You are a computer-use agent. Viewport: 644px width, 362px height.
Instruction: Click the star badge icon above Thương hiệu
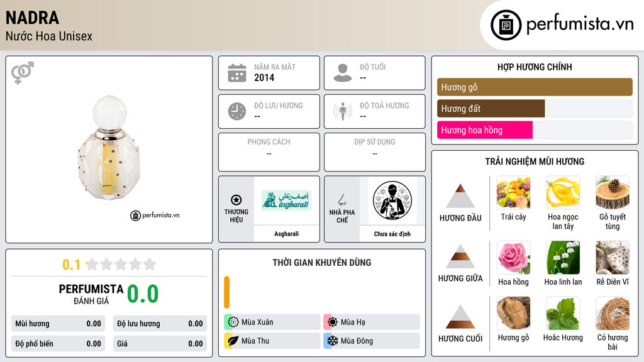236,200
